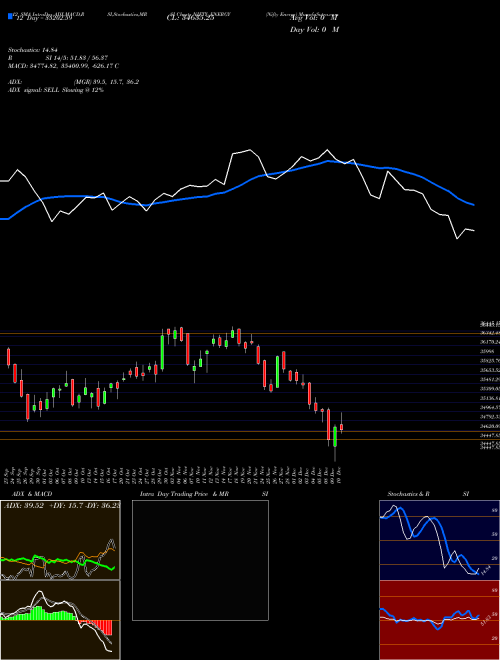Click the '(MGR) 39.5, 15.7, 36.2' ADX values
500x660 pixels.
coord(106,82)
